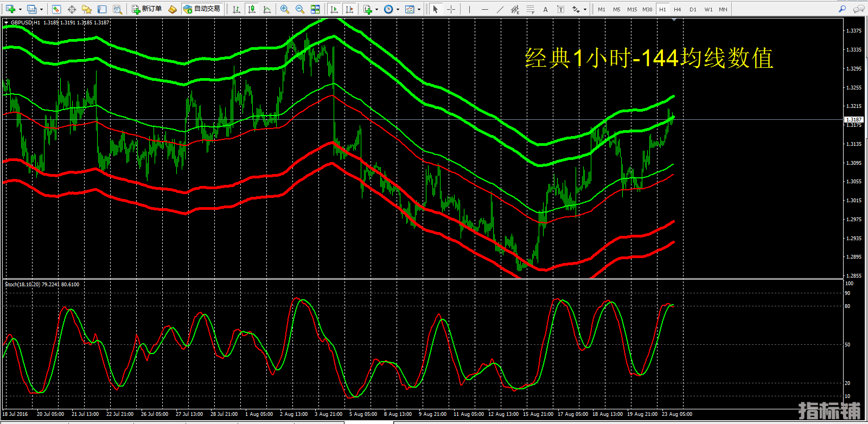Toggle chart Auto Scroll button
This screenshot has height=424, width=868.
point(334,9)
